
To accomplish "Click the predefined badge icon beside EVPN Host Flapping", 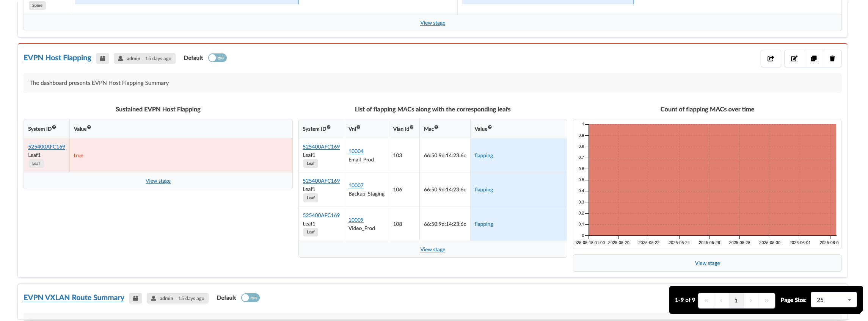I will pyautogui.click(x=102, y=58).
